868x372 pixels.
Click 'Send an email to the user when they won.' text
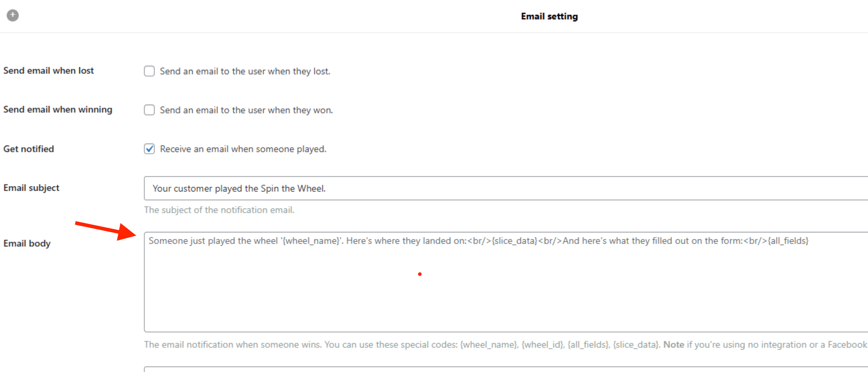click(x=246, y=110)
